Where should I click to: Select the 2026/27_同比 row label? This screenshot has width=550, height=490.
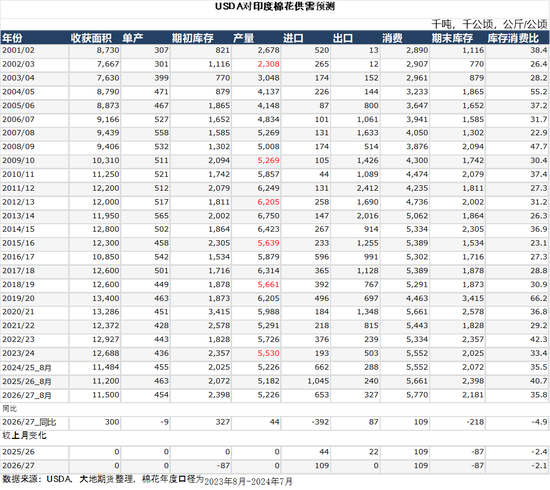pos(29,422)
